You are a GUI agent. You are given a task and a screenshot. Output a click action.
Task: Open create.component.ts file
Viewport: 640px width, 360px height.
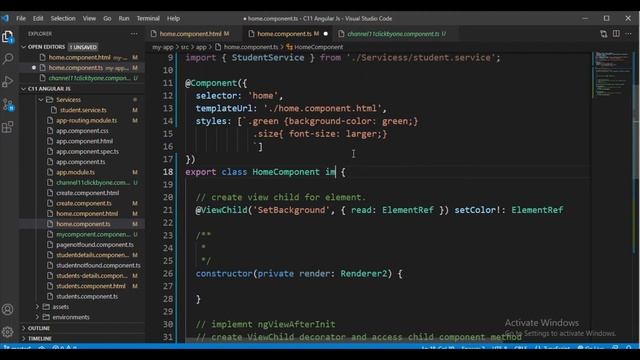(x=84, y=203)
